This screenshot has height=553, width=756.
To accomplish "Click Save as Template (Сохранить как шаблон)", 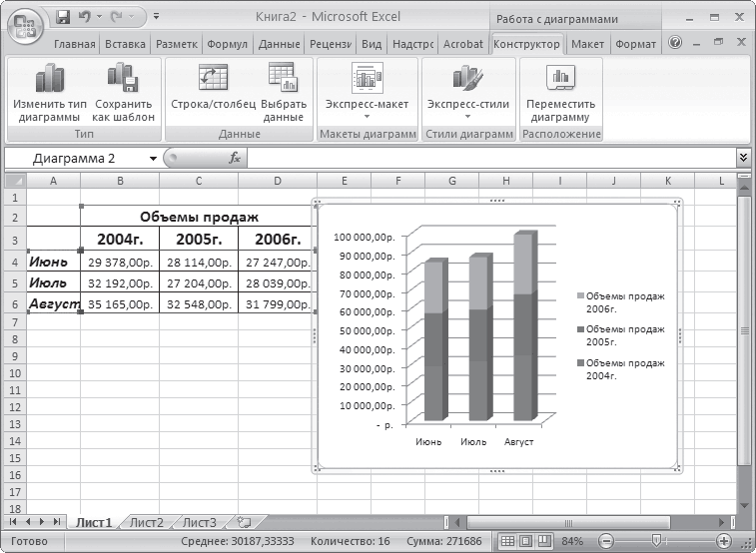I will point(124,94).
